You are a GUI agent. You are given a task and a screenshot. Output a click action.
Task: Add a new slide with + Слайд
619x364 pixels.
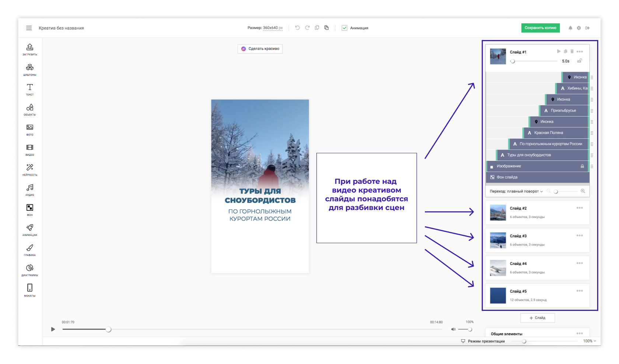pyautogui.click(x=538, y=318)
